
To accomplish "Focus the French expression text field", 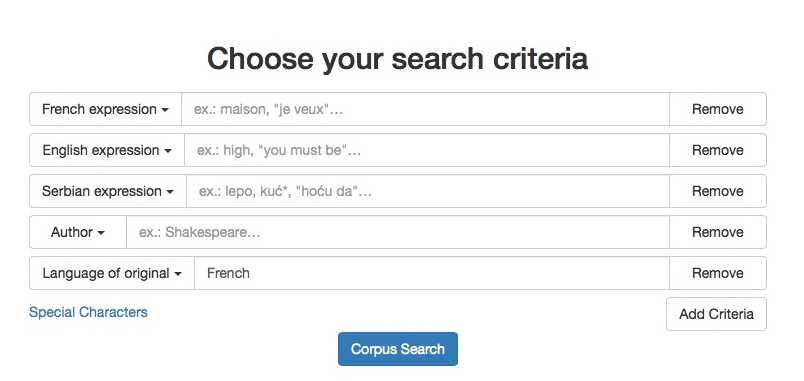I will [426, 109].
